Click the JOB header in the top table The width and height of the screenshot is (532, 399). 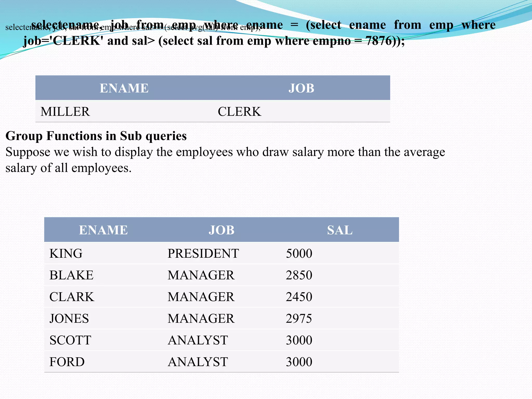[301, 88]
